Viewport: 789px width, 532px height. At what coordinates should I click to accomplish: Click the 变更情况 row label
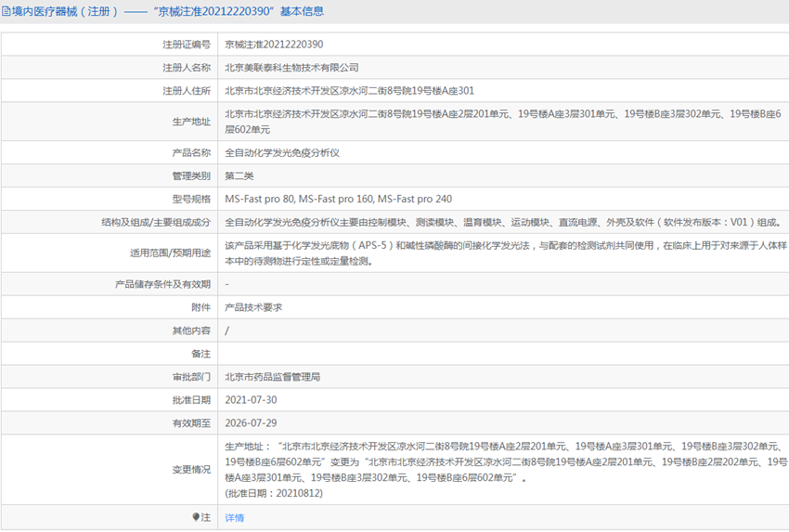pyautogui.click(x=191, y=470)
